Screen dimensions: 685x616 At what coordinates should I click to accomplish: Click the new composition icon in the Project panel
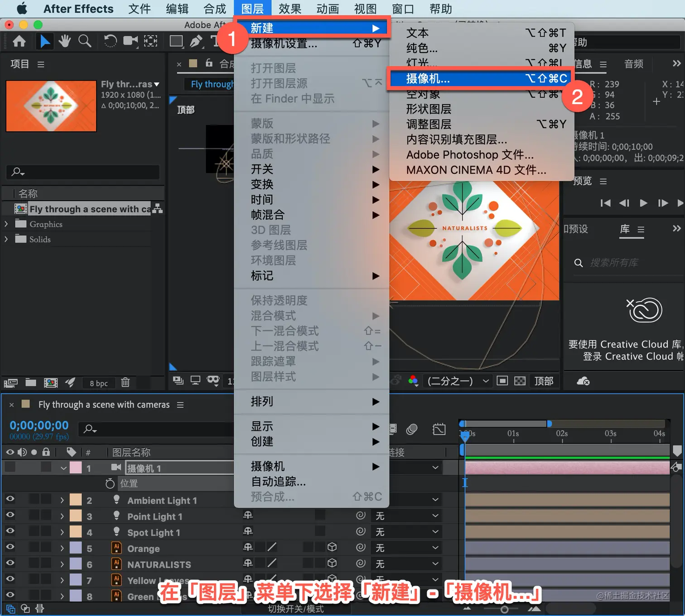pyautogui.click(x=51, y=383)
